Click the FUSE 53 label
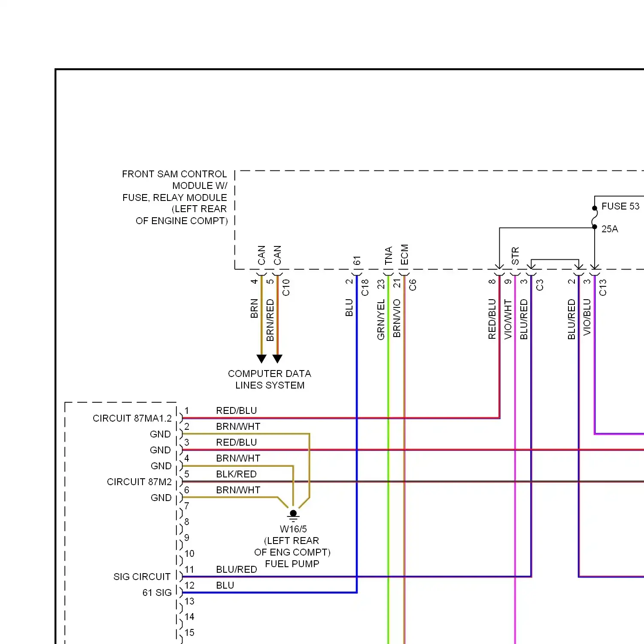 coord(620,206)
